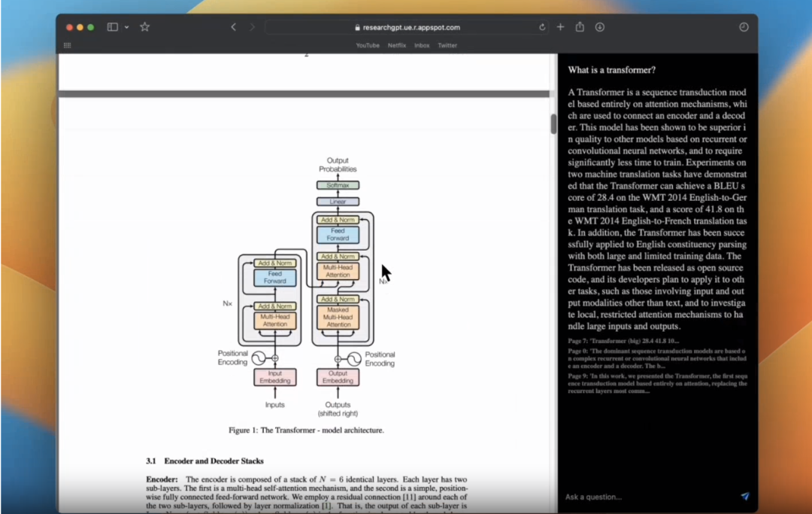Click the 'Page 0' dominant sequence citation
This screenshot has width=812, height=514.
click(657, 358)
